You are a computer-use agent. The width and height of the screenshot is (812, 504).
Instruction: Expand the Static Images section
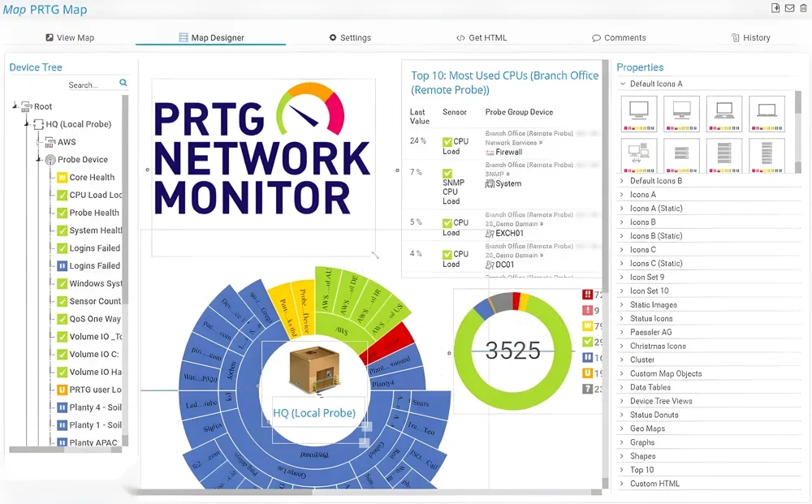(623, 305)
